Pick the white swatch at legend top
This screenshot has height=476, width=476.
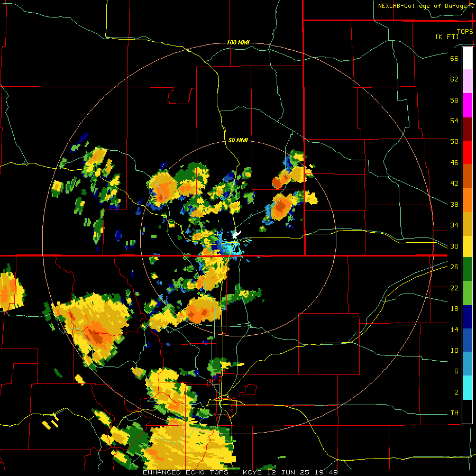click(467, 58)
